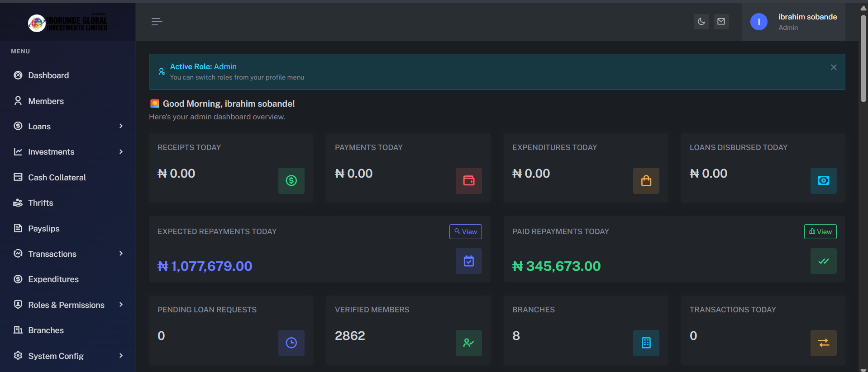Expand the Roles & Permissions chevron
Screen dimensions: 868x372
[x=121, y=305]
